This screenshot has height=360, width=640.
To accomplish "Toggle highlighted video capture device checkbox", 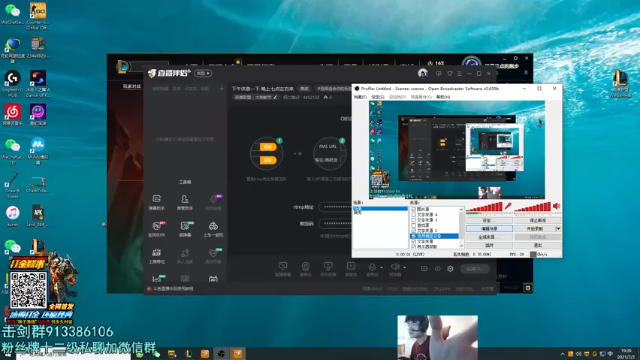I will click(x=413, y=236).
